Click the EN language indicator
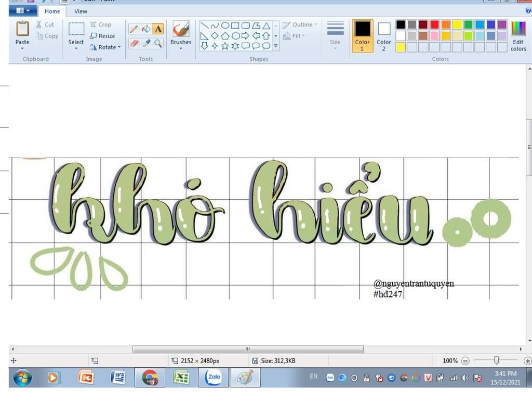532x400 pixels. [x=314, y=376]
